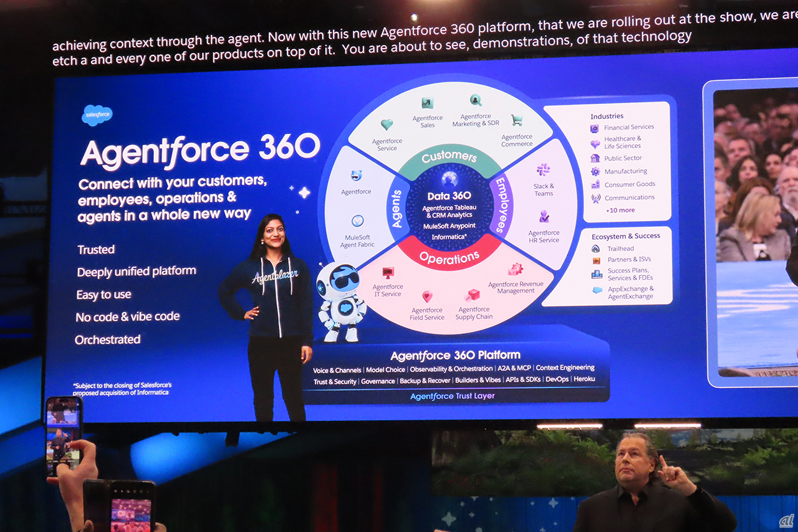Screen dimensions: 798x532
Task: Open the AppExchange & AgentExchange cloud icon
Action: tap(597, 290)
